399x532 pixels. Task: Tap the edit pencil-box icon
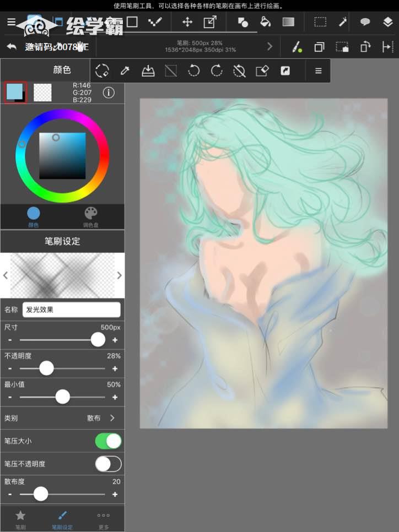pos(262,70)
